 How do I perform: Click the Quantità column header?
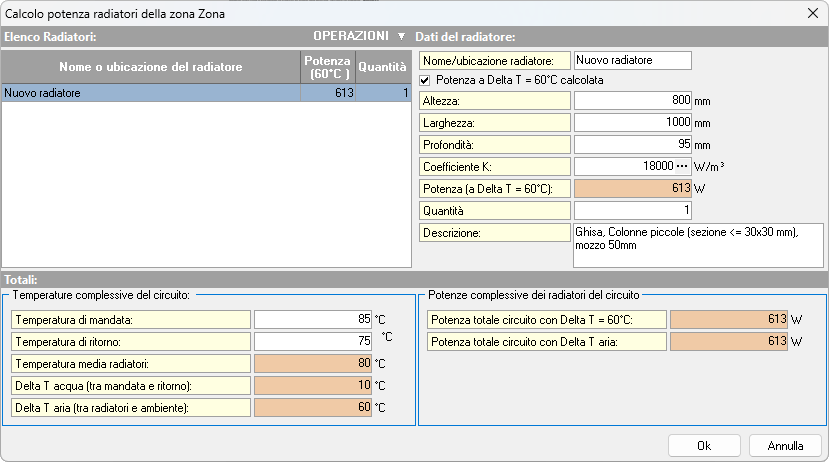tap(383, 67)
